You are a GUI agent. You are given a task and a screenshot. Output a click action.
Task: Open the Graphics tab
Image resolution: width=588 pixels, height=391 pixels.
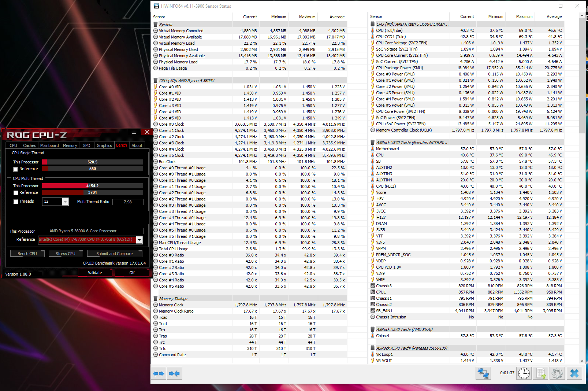pos(104,145)
